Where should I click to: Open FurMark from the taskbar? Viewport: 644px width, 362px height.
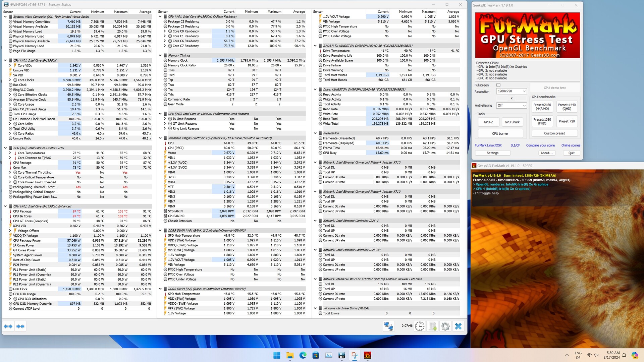coord(368,355)
